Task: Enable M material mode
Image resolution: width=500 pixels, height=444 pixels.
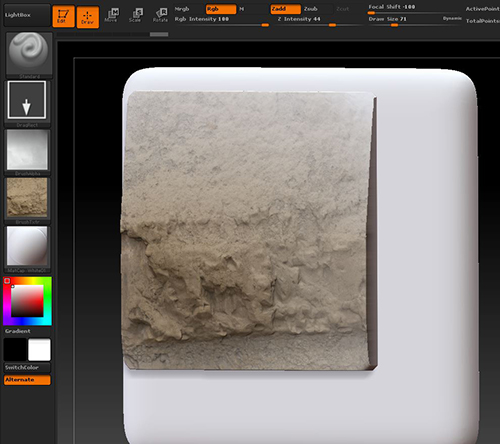Action: tap(242, 9)
